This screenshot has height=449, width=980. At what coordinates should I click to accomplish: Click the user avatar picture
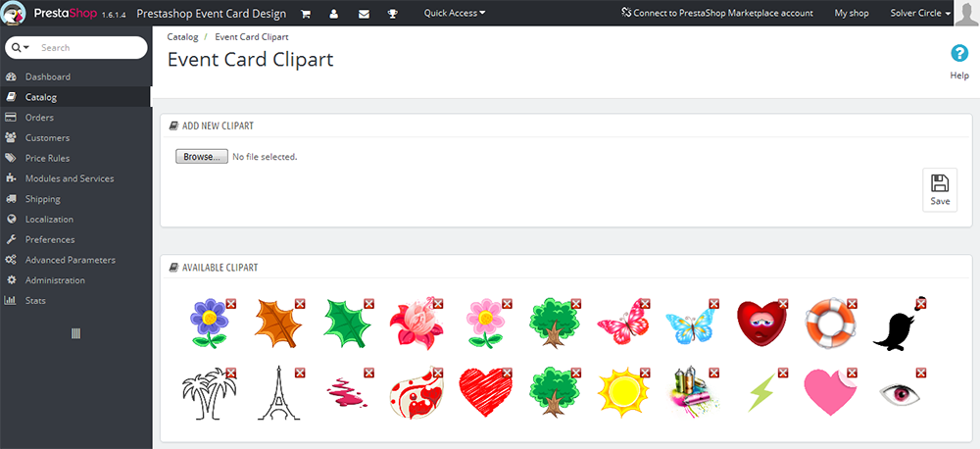[x=967, y=13]
